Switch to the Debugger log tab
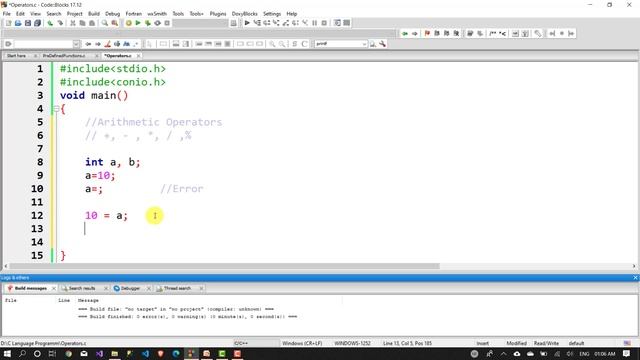The width and height of the screenshot is (640, 360). pos(130,288)
